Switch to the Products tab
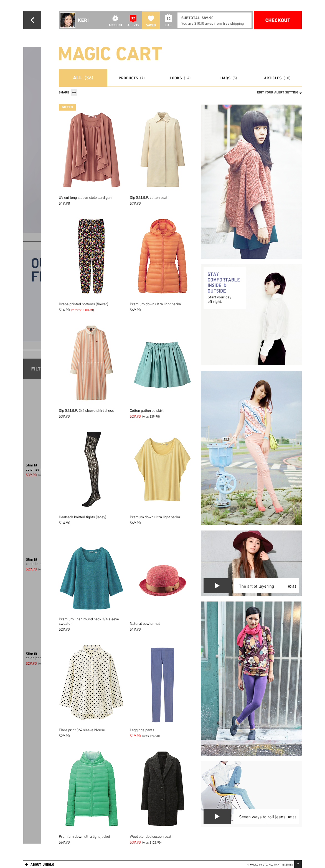 click(x=131, y=78)
